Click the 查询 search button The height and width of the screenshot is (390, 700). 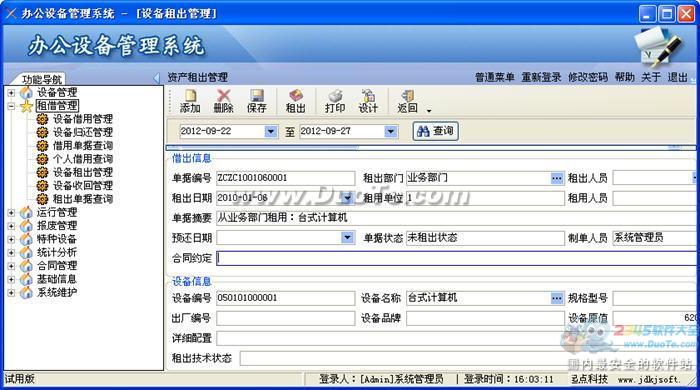point(435,131)
